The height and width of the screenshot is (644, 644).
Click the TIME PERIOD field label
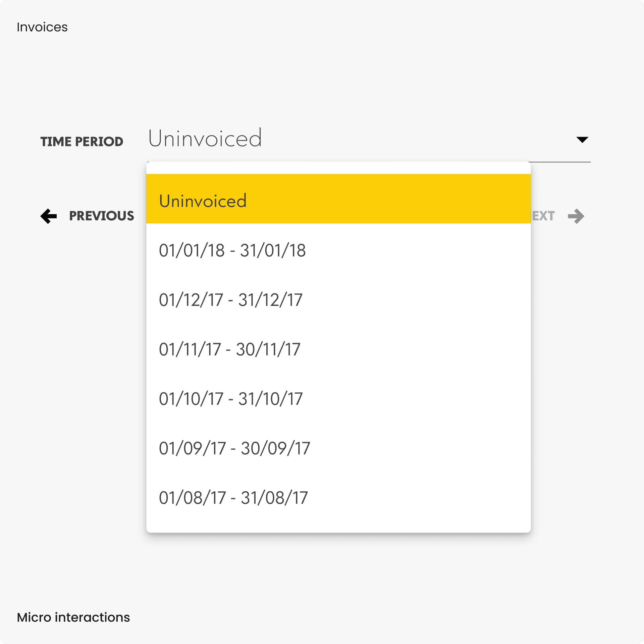(x=82, y=142)
